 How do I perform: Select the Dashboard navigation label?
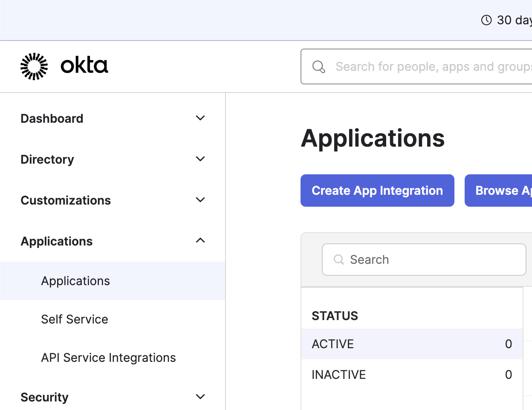tap(52, 118)
